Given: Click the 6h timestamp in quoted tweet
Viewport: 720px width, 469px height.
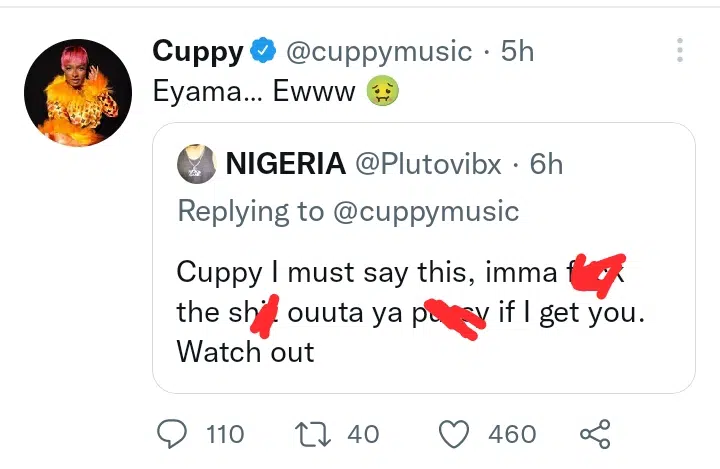Looking at the screenshot, I should [x=546, y=164].
